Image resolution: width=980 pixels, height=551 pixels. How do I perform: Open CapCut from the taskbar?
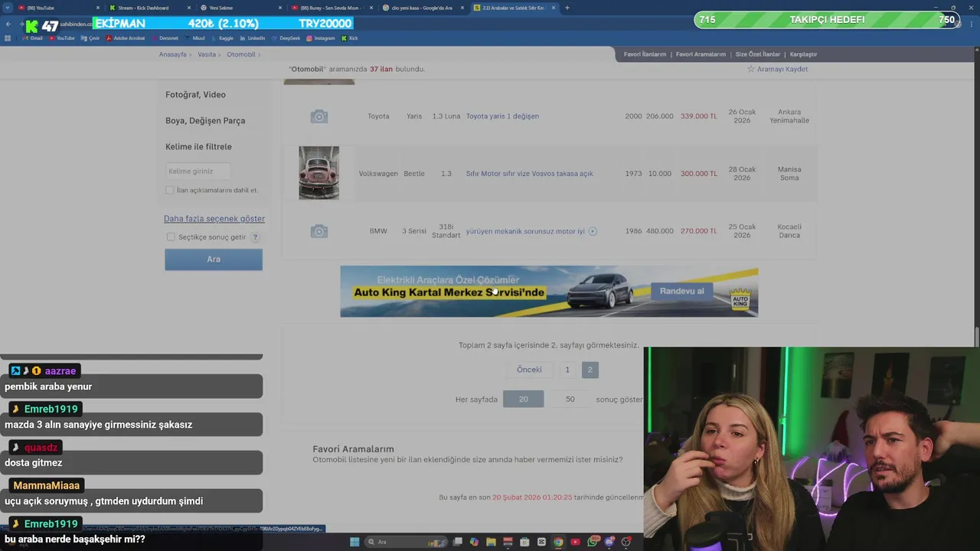click(541, 542)
